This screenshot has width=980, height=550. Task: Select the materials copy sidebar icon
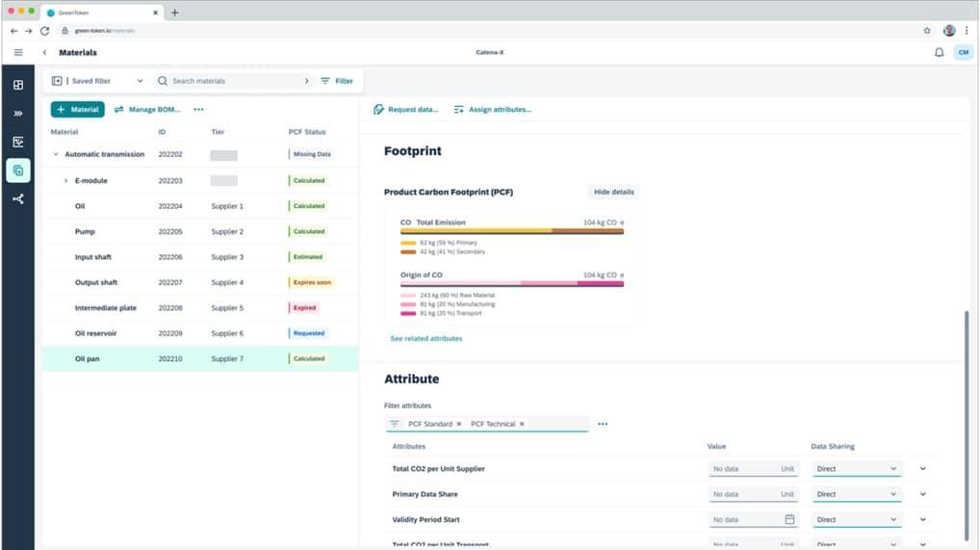click(17, 170)
